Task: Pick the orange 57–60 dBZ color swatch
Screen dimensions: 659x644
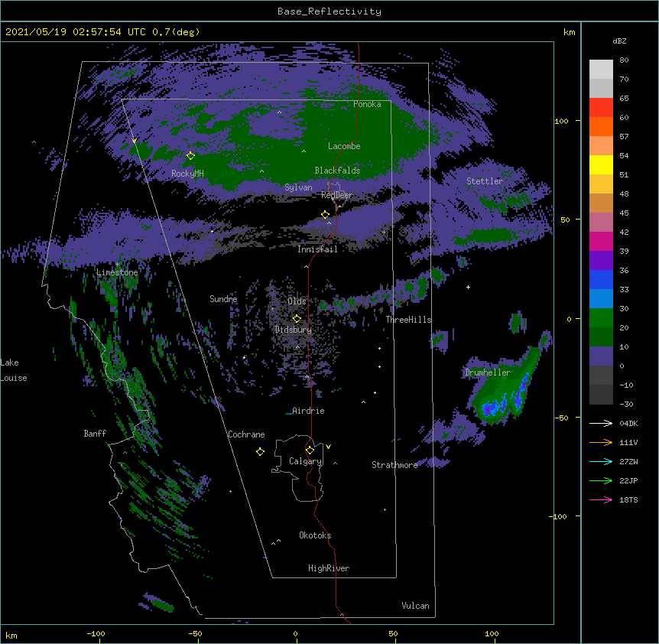Action: 601,126
